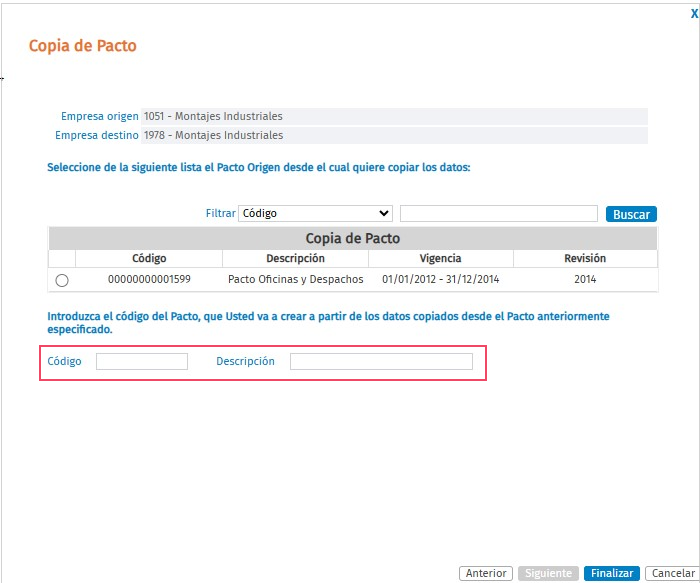
Task: Click the Empresa origen field '1051 - Montajes Industriales'
Action: click(x=394, y=117)
